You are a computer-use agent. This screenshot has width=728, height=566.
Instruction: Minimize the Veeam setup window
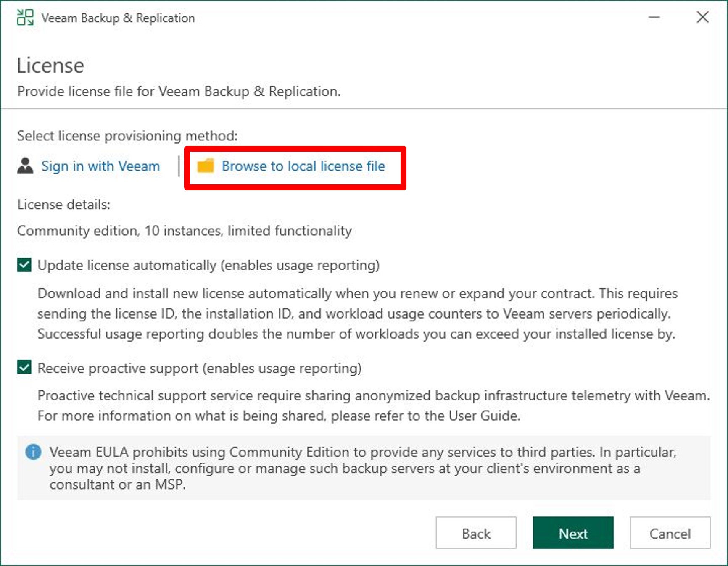[654, 18]
